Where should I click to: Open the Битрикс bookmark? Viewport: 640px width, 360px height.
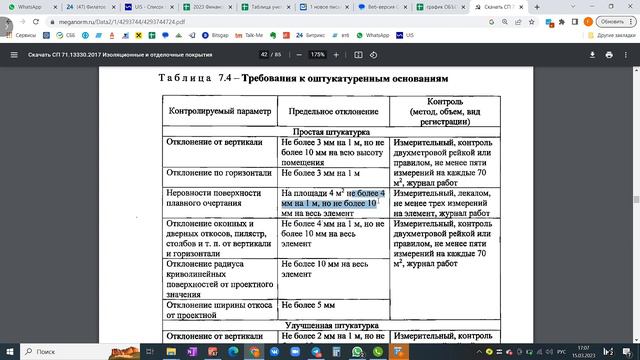[310, 36]
